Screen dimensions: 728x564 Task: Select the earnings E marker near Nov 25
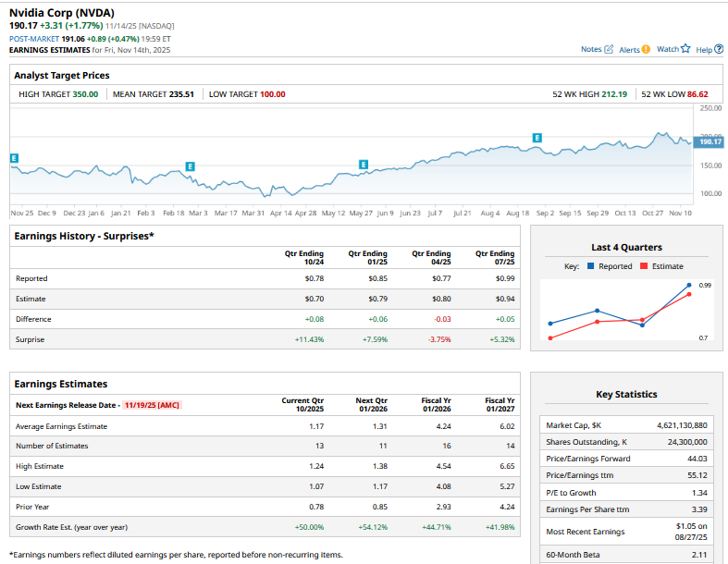click(x=14, y=159)
